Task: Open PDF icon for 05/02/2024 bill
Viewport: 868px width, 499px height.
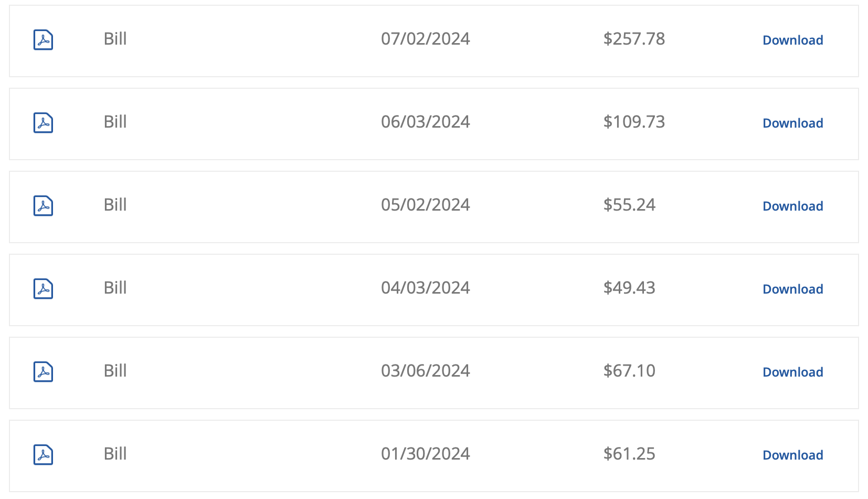Action: [43, 206]
